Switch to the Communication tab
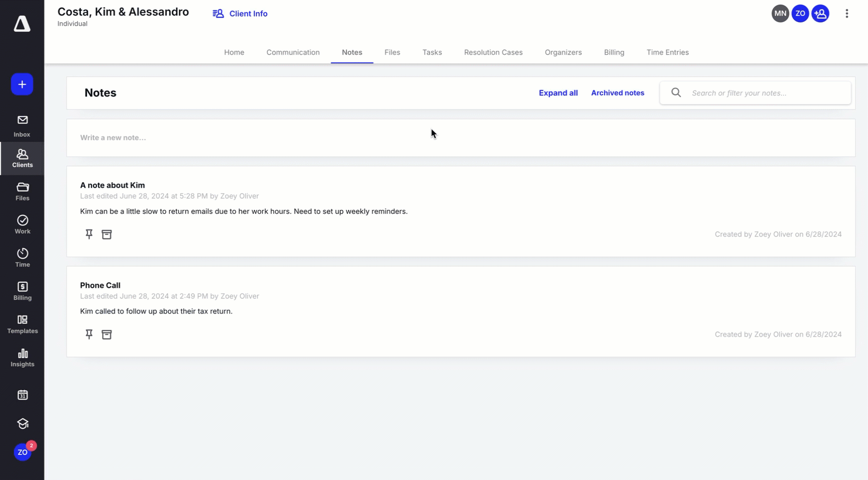The image size is (868, 480). point(293,52)
